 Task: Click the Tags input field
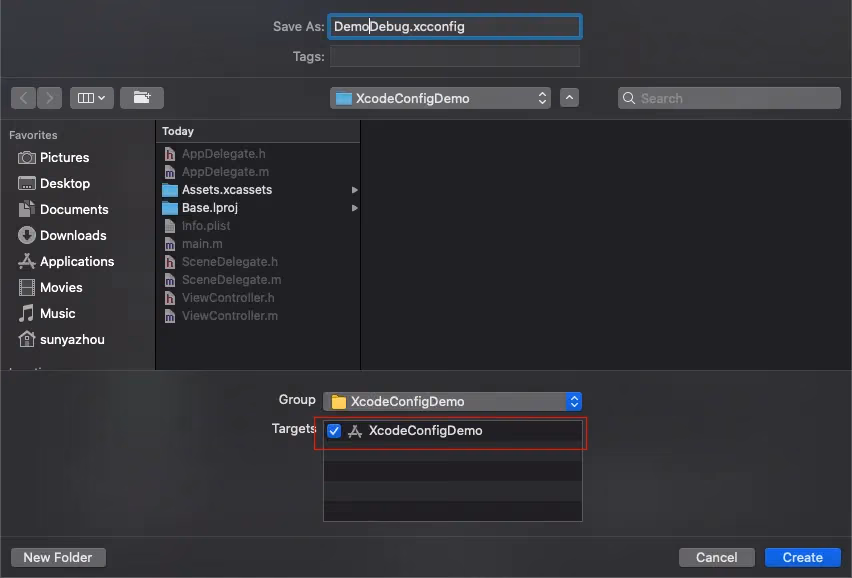[x=454, y=57]
